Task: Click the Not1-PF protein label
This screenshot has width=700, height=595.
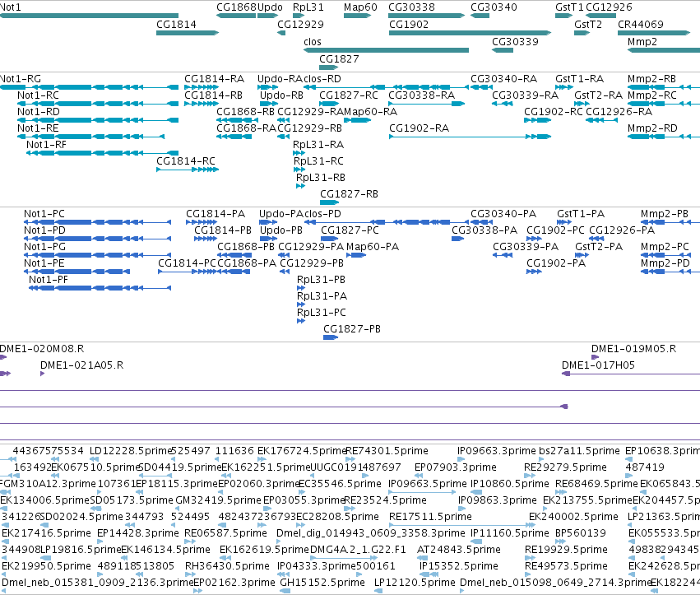Action: point(49,280)
